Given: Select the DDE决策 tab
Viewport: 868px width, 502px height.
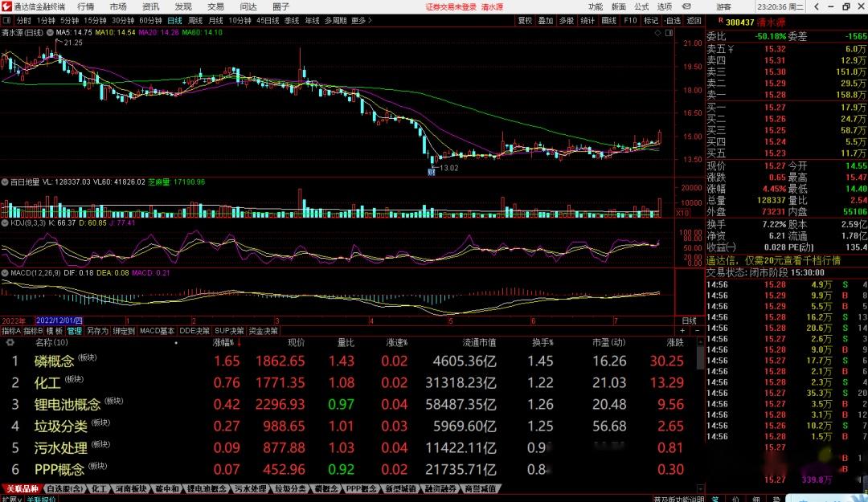Looking at the screenshot, I should pyautogui.click(x=194, y=331).
